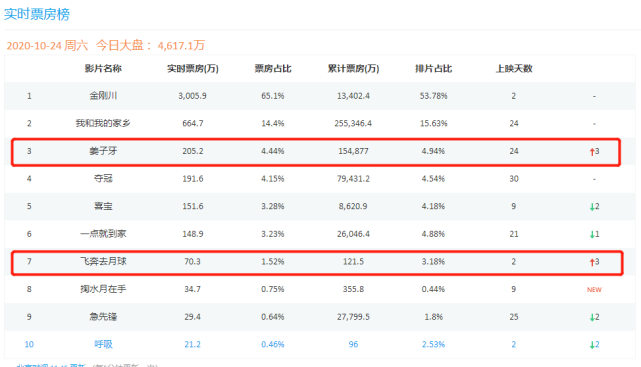
Task: Click rank number 10 link
Action: click(29, 344)
